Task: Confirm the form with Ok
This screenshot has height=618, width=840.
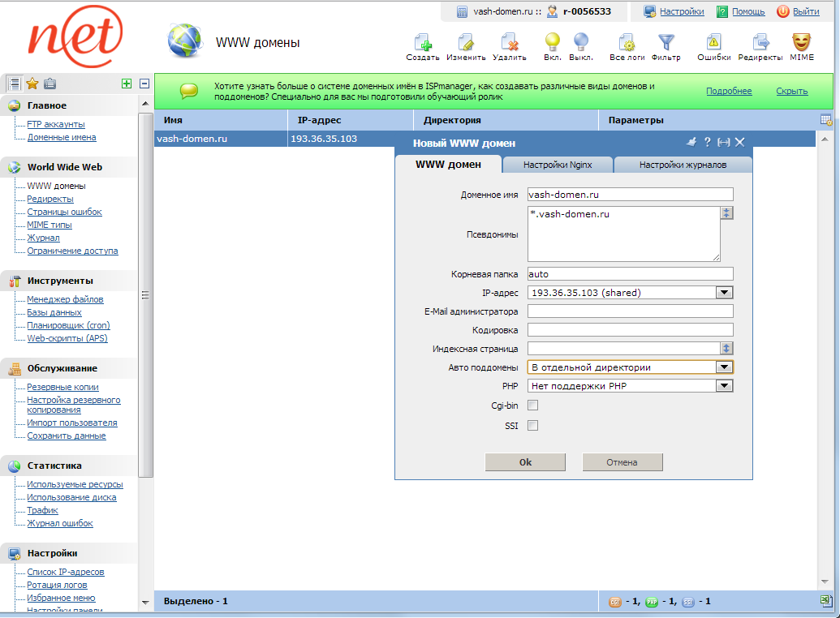Action: pyautogui.click(x=525, y=461)
